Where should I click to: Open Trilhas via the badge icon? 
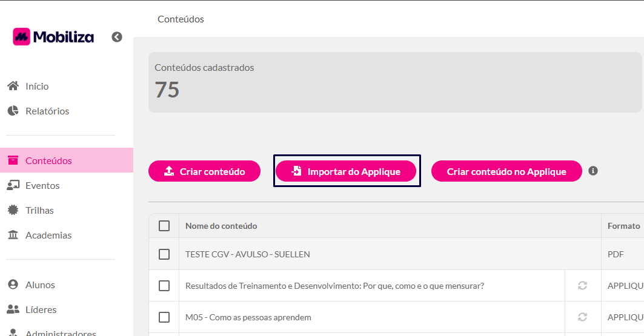pyautogui.click(x=13, y=210)
